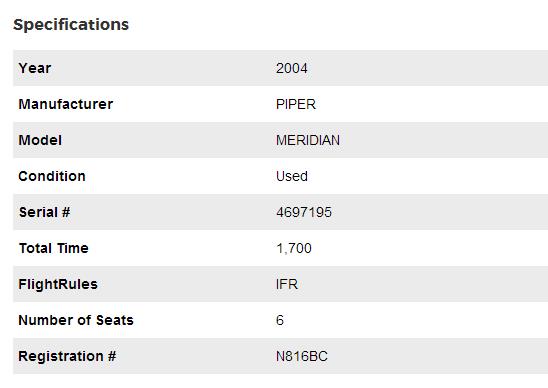This screenshot has width=548, height=388.
Task: Select the Serial # label
Action: pyautogui.click(x=44, y=212)
